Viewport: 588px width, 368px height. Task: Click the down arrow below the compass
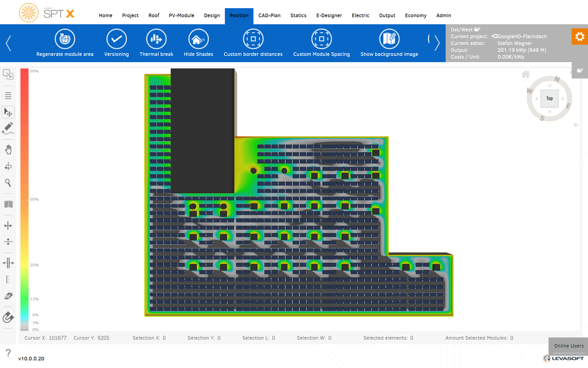click(575, 125)
